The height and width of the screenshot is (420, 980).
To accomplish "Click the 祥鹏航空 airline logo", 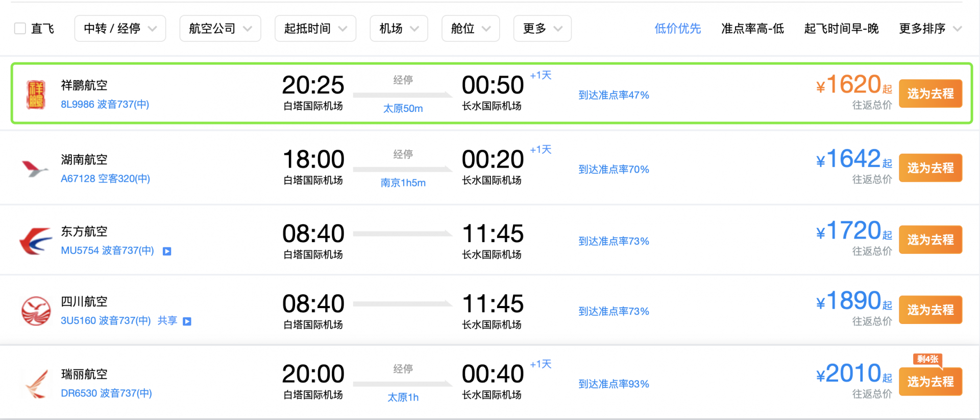I will [36, 95].
